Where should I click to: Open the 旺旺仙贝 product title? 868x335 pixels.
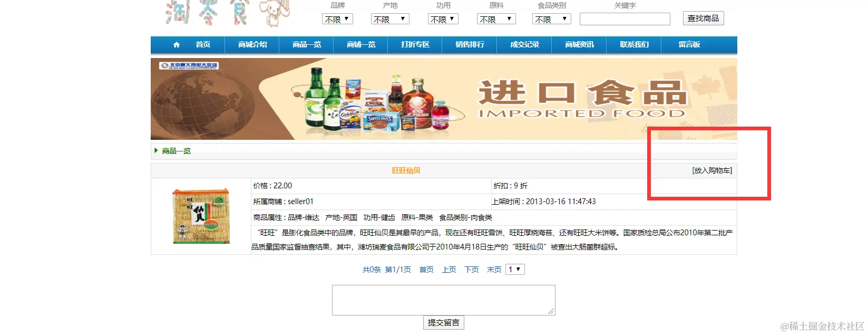pyautogui.click(x=406, y=170)
